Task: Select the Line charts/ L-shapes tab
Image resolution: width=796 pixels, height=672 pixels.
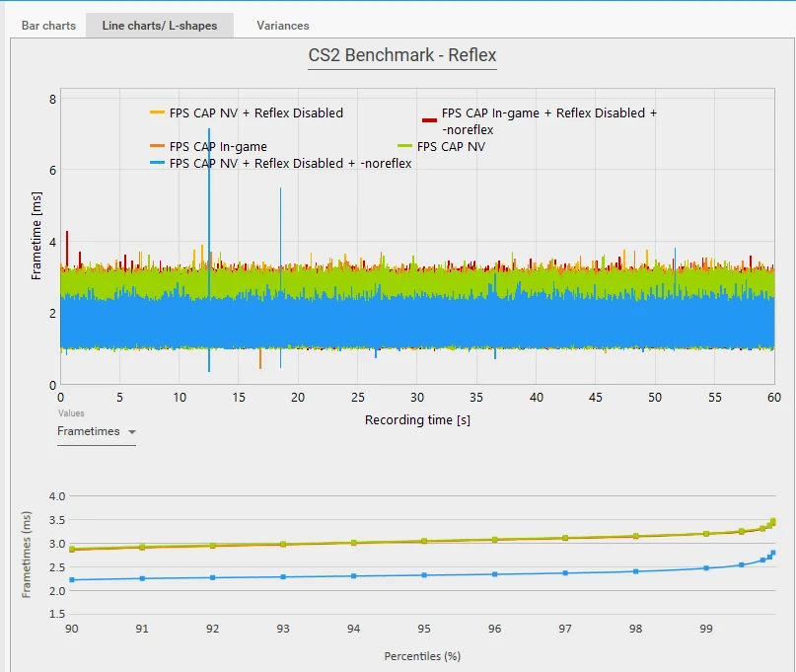Action: pos(160,26)
